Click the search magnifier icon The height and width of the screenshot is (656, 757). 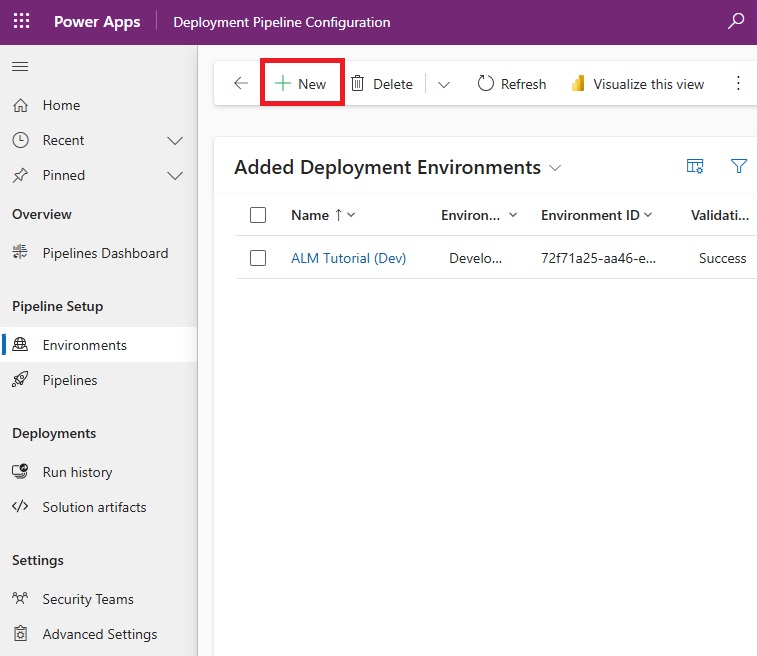coord(736,21)
